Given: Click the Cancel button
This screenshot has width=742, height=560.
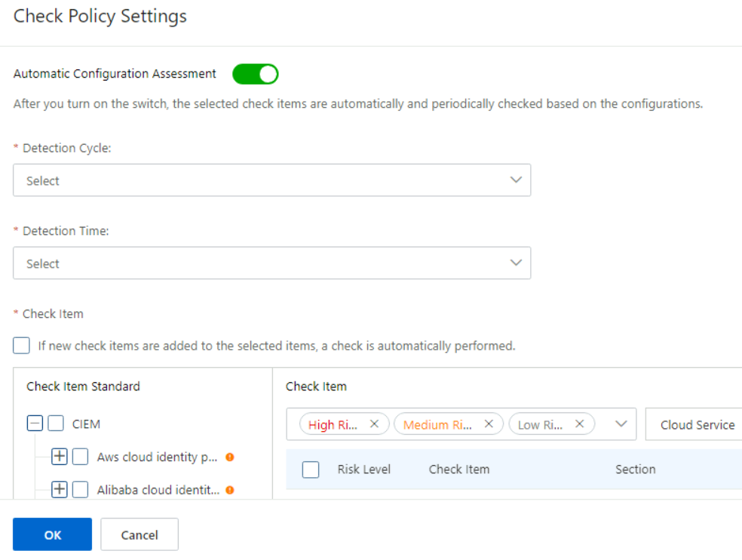Looking at the screenshot, I should coord(139,534).
